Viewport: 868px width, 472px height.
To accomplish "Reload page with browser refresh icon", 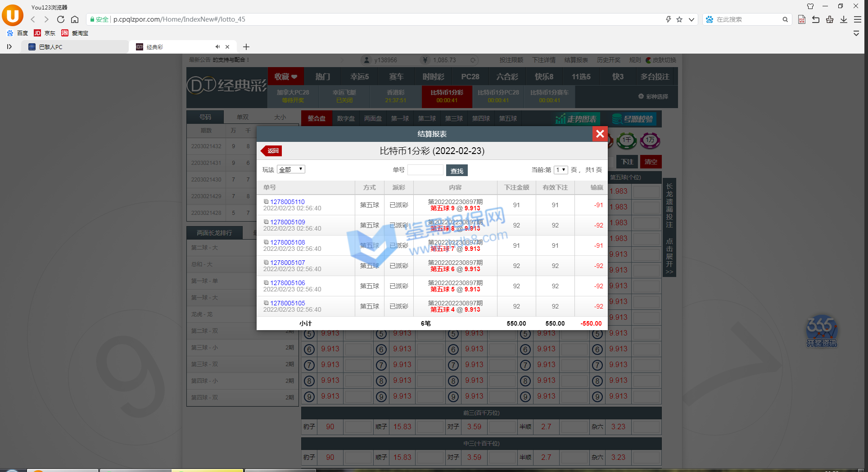I will tap(61, 19).
